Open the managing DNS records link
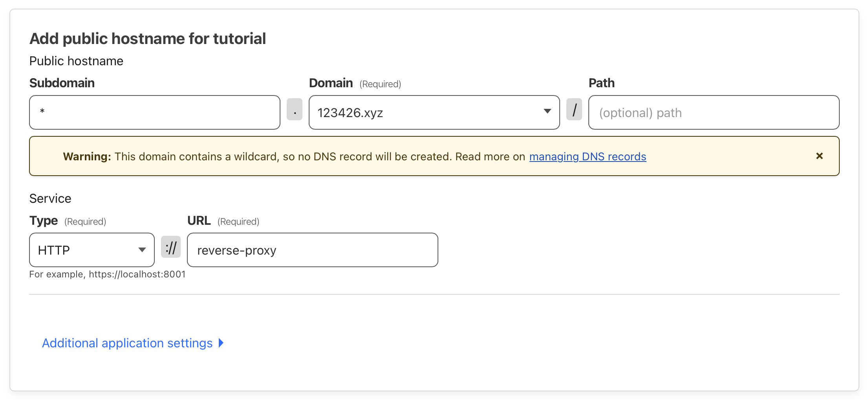The image size is (868, 400). coord(588,156)
